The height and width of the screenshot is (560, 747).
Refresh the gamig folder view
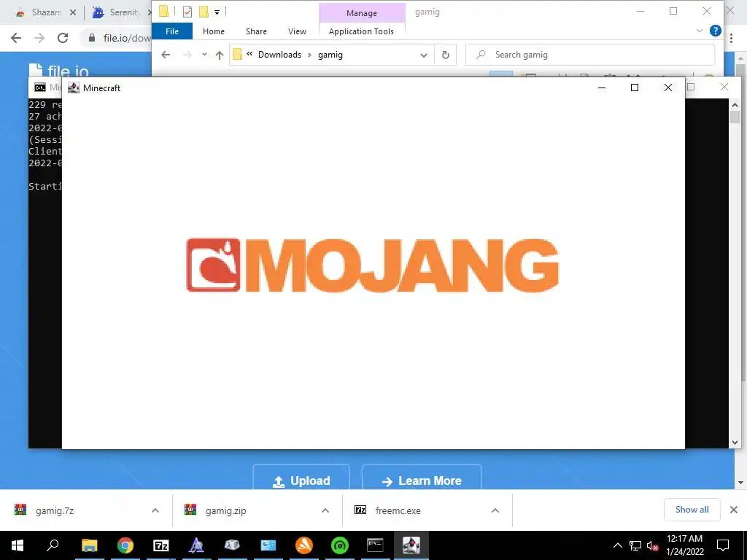pos(446,55)
